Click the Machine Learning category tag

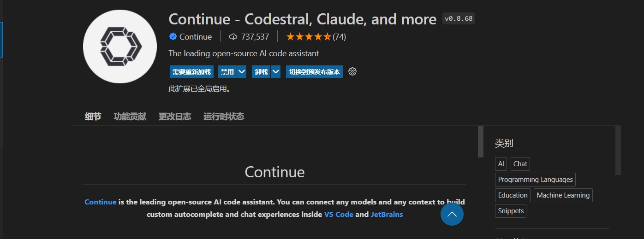click(563, 195)
